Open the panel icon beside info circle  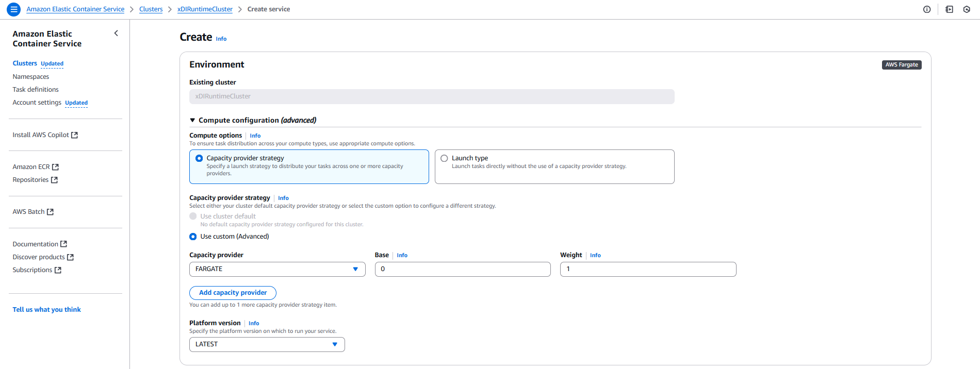pyautogui.click(x=949, y=9)
